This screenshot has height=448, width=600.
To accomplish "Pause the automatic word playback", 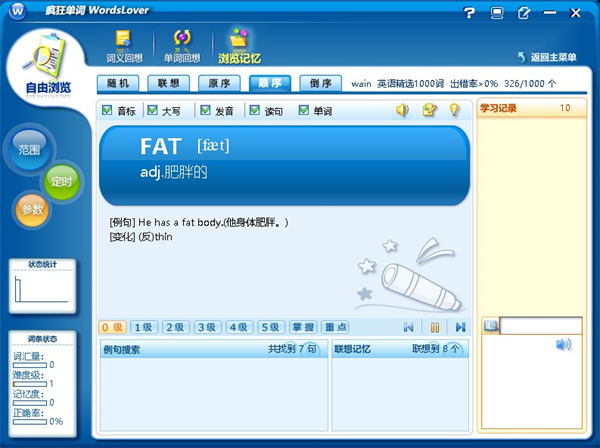I will tap(435, 327).
